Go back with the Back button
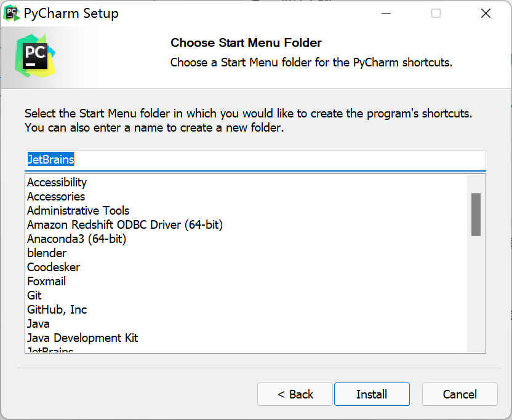The height and width of the screenshot is (420, 512). coord(295,394)
